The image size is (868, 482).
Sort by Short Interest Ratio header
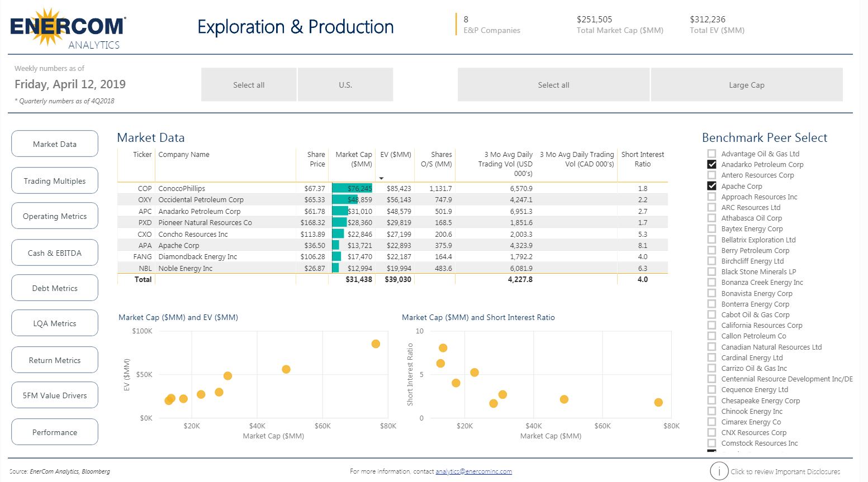643,159
